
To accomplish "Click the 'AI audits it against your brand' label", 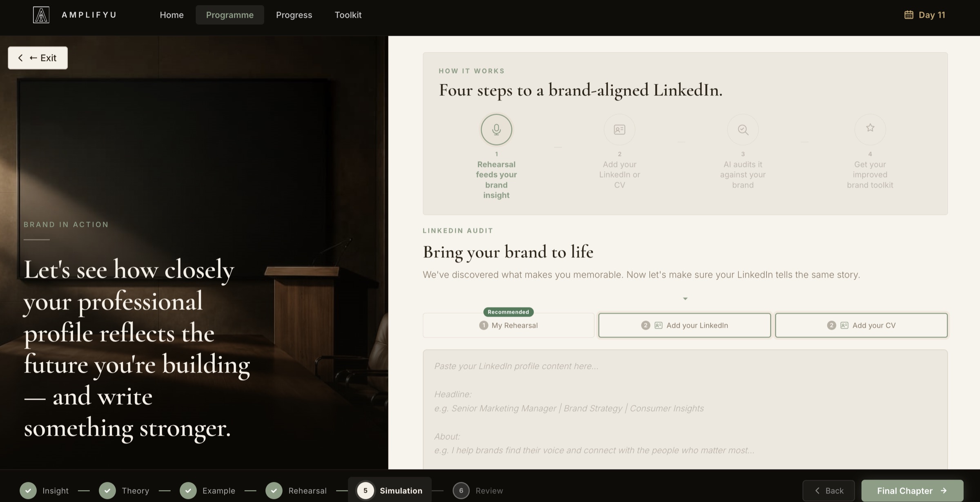I will [x=743, y=175].
